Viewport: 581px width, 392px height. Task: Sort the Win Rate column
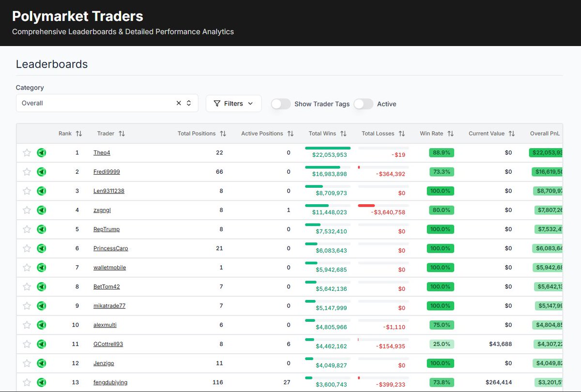(x=451, y=134)
